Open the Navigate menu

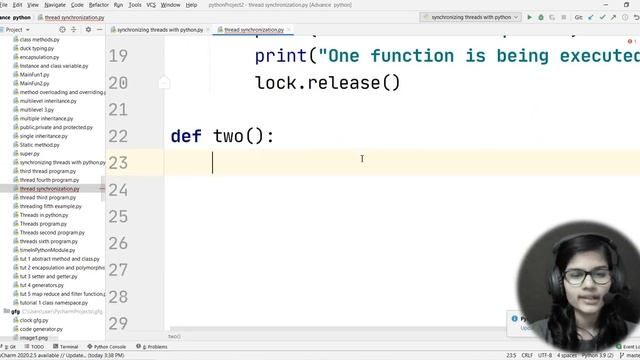55,5
